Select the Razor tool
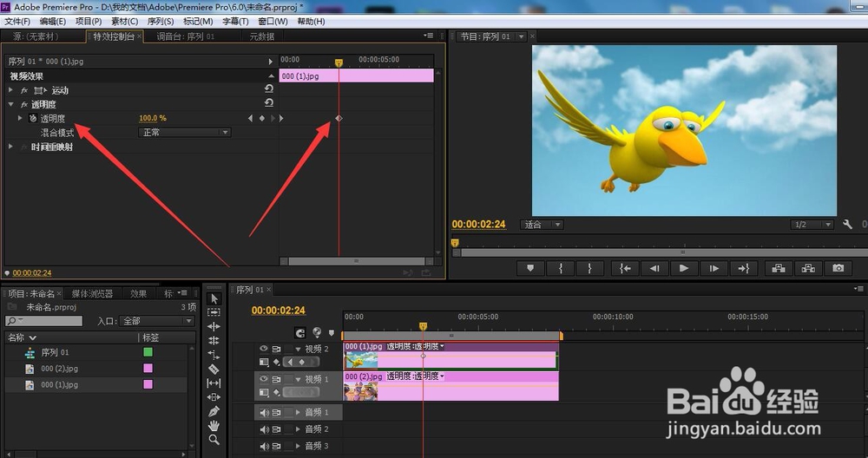Viewport: 868px width, 458px height. click(x=214, y=369)
